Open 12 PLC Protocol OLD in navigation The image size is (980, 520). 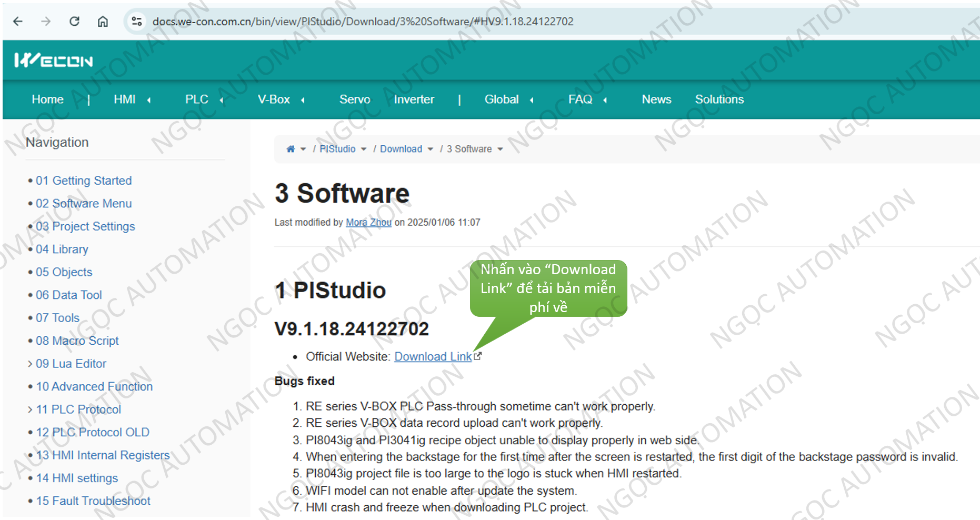point(93,432)
